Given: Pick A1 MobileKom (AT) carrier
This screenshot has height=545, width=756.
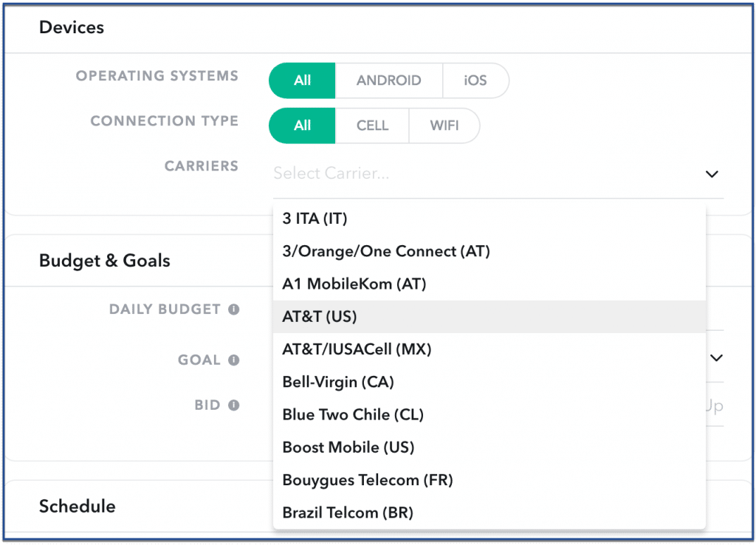Looking at the screenshot, I should pyautogui.click(x=489, y=284).
